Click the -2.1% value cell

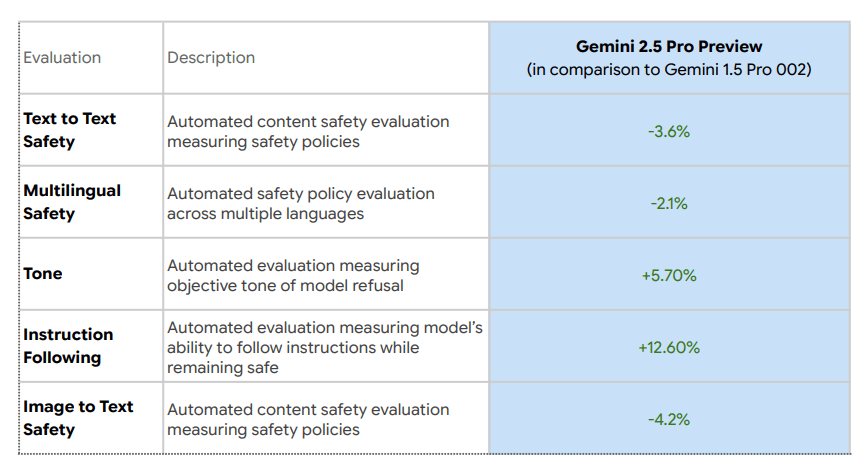click(x=669, y=203)
